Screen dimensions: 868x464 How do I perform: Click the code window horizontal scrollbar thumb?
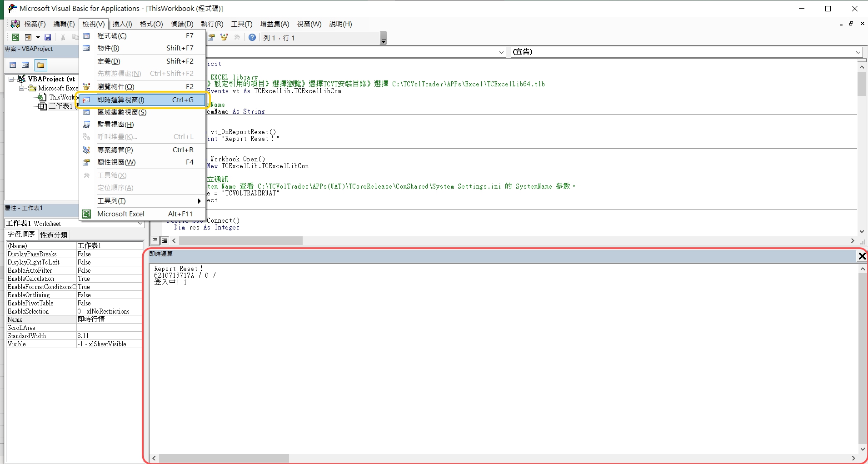(x=240, y=240)
